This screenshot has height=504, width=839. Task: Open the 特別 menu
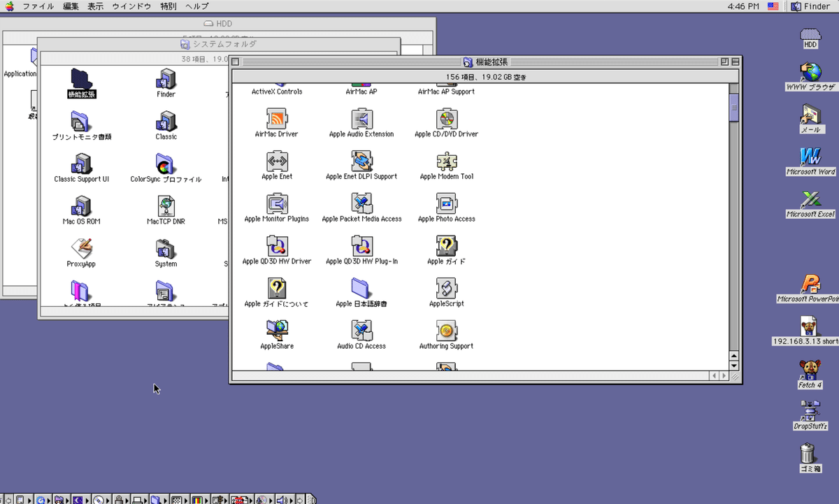(x=168, y=6)
